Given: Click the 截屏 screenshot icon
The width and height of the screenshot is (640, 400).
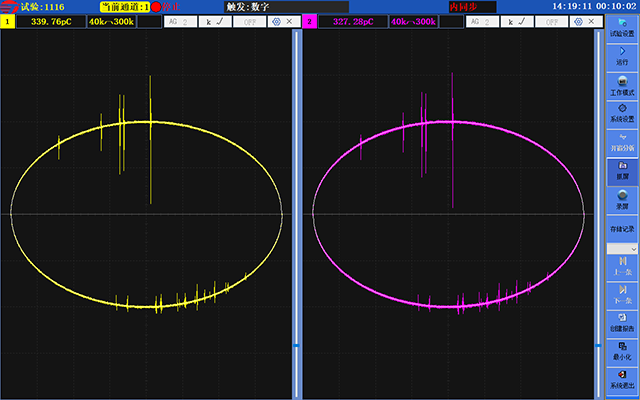Looking at the screenshot, I should coord(623,168).
